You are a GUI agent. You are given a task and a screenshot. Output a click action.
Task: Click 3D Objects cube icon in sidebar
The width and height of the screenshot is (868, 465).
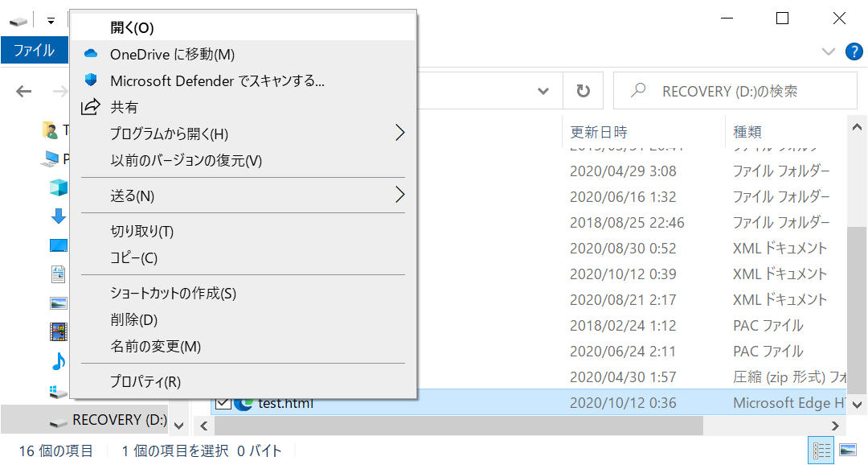[58, 187]
